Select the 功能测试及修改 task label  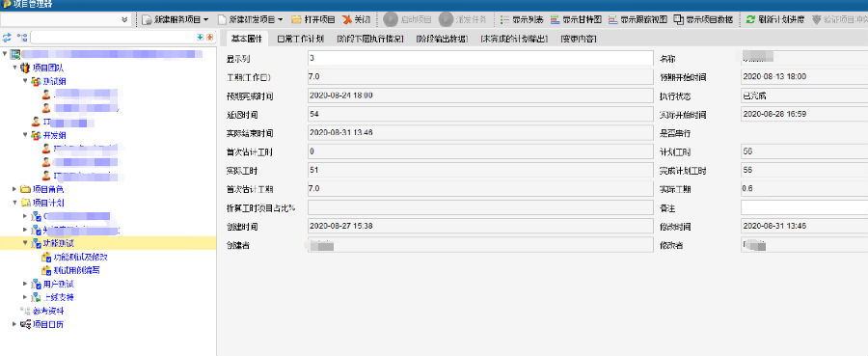[x=80, y=257]
